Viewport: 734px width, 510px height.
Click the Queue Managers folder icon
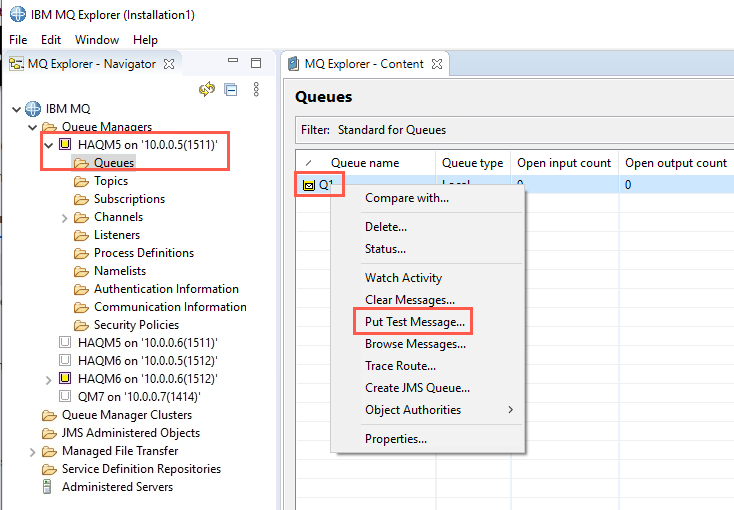(x=49, y=127)
